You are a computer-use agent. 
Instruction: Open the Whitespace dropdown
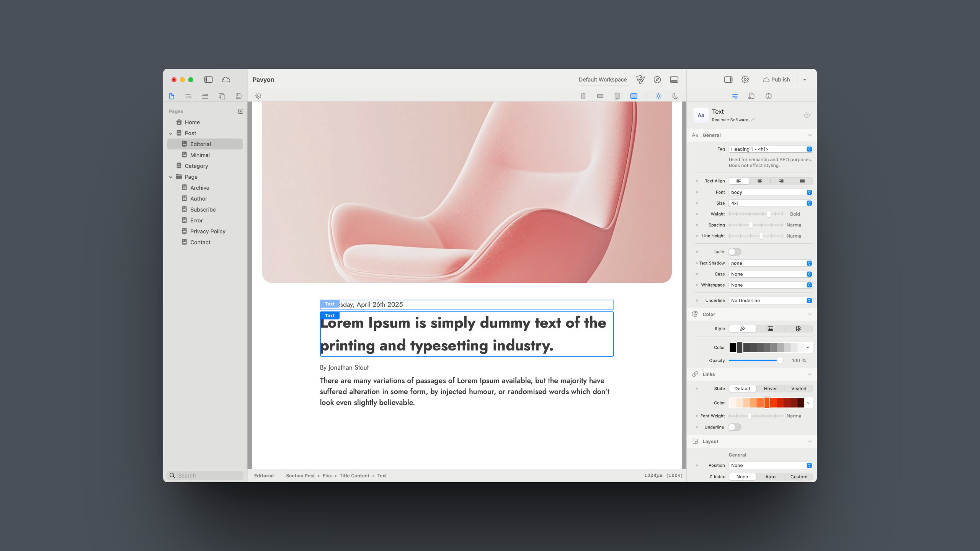(770, 285)
